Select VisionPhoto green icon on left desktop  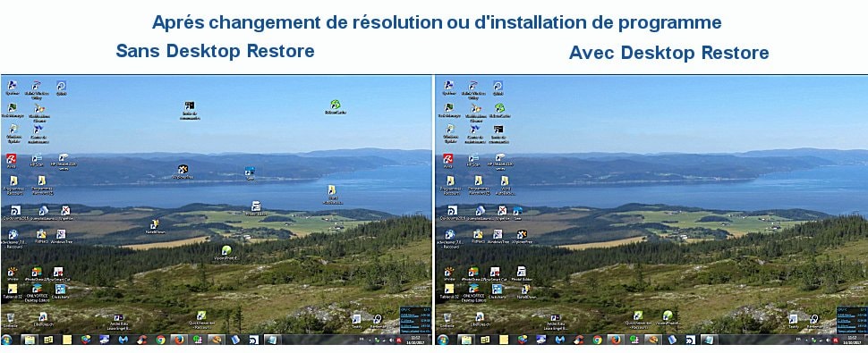(226, 253)
